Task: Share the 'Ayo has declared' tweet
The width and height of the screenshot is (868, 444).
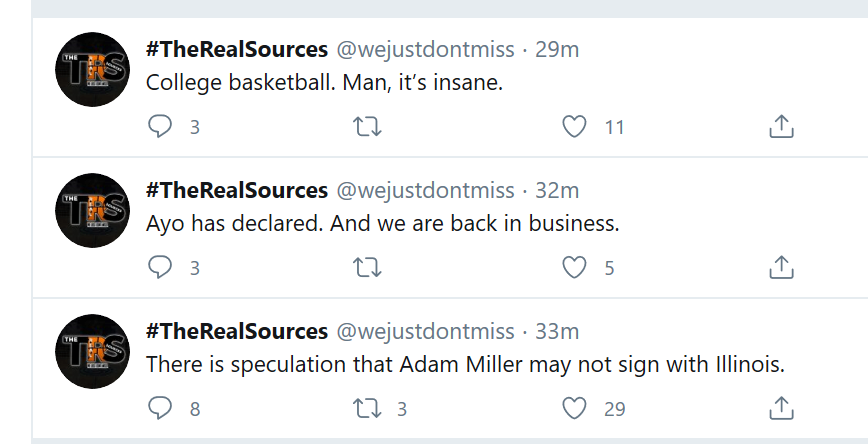Action: pos(781,268)
